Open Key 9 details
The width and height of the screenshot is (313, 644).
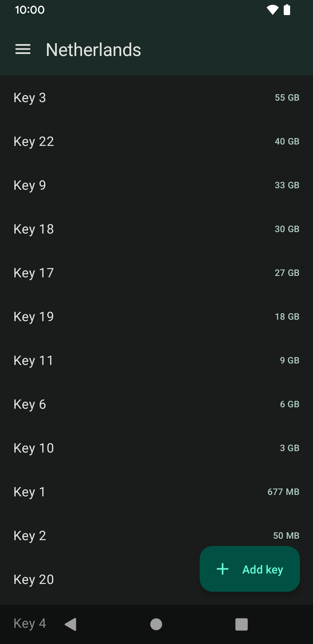(x=156, y=185)
